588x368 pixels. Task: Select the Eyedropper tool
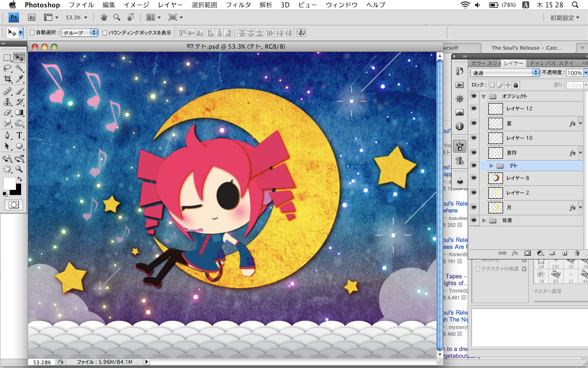[x=19, y=79]
